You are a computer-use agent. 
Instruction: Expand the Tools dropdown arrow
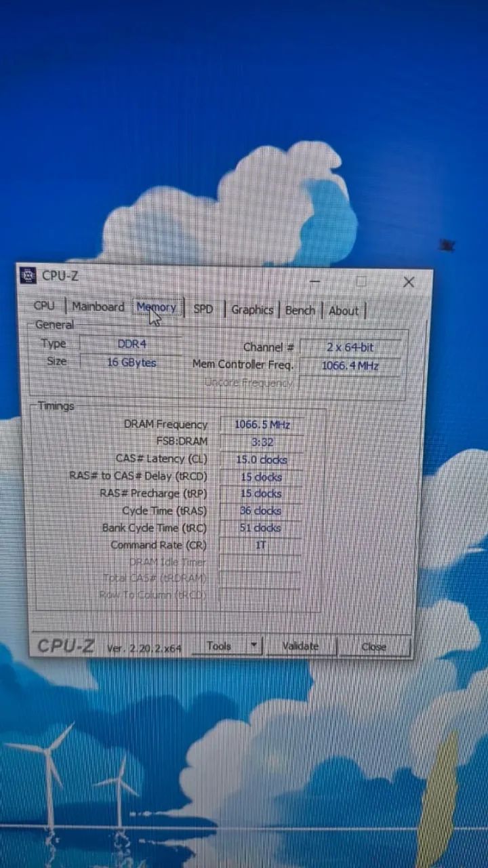pos(253,646)
